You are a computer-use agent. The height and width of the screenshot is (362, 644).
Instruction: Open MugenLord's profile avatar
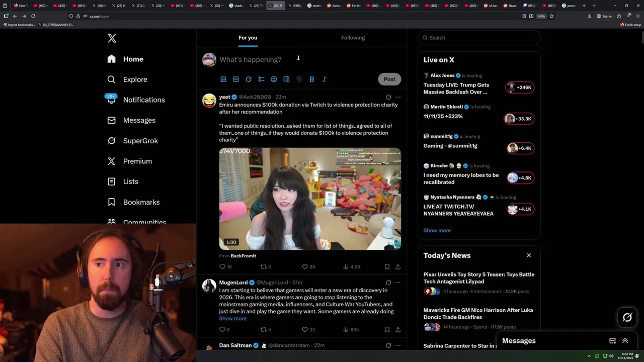[x=209, y=286]
